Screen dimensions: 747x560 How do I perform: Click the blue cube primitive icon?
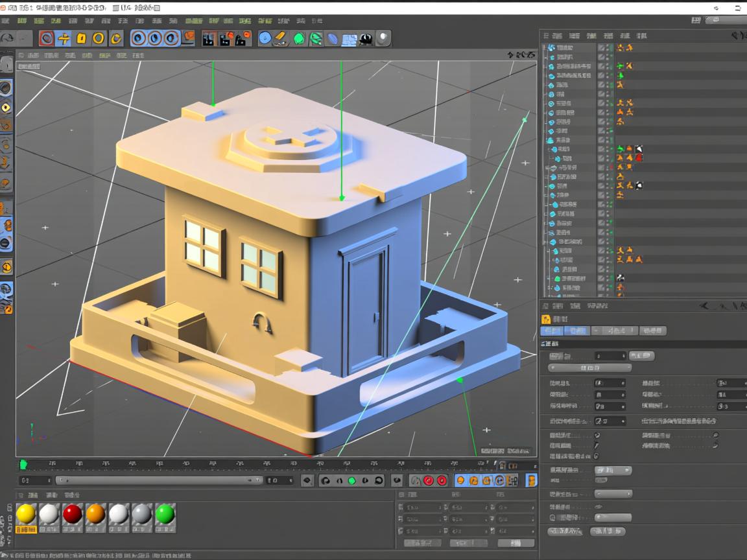[x=265, y=38]
